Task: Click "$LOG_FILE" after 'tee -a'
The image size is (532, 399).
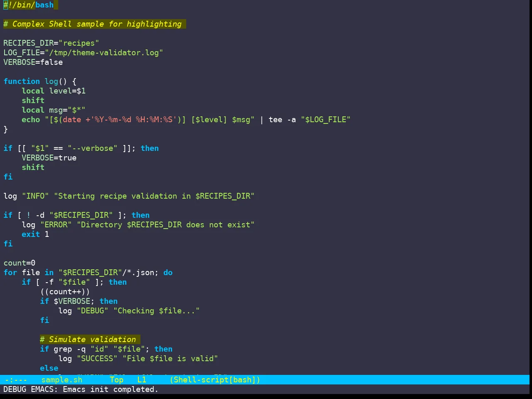Action: click(326, 120)
